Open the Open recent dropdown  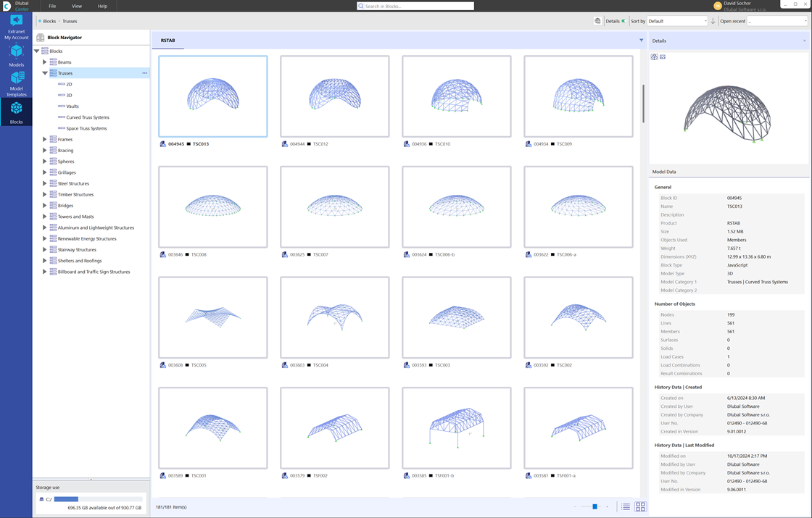click(x=776, y=21)
